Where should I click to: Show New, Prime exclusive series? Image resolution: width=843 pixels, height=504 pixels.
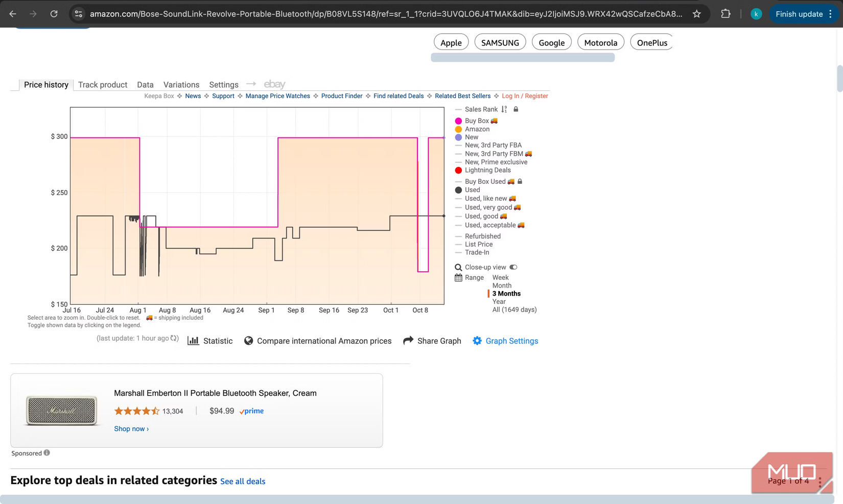[x=491, y=162]
